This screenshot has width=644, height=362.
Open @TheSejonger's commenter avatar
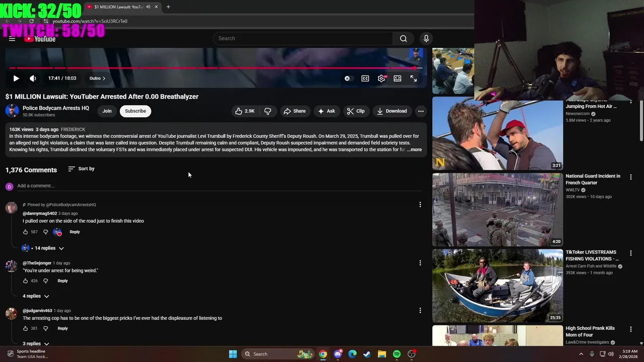point(11,266)
